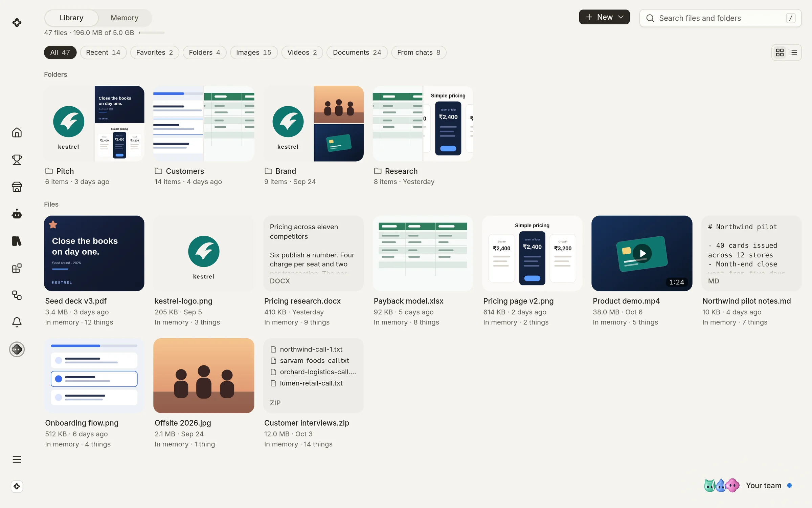Filter by Videos 2

302,52
